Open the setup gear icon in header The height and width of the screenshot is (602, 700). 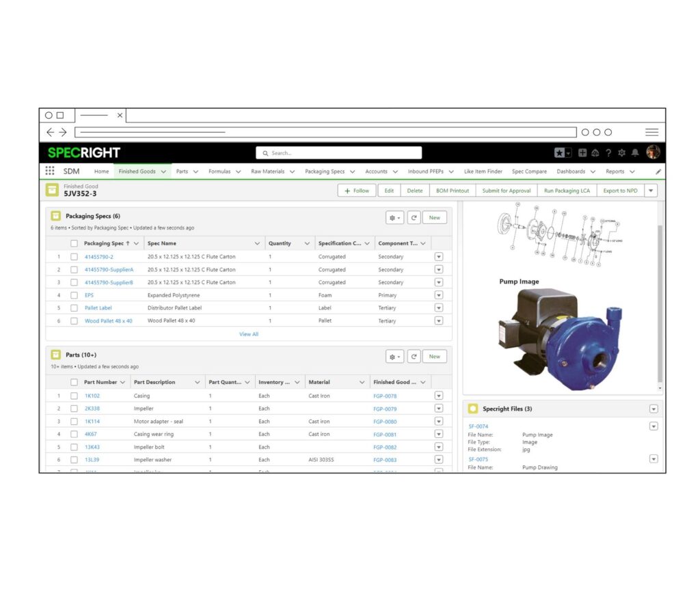621,153
